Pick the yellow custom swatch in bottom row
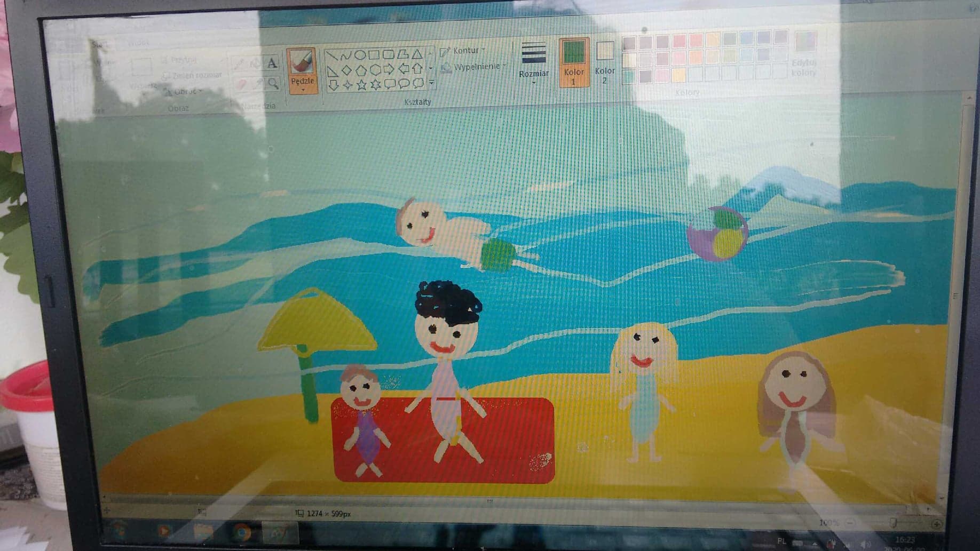980x551 pixels. (678, 75)
